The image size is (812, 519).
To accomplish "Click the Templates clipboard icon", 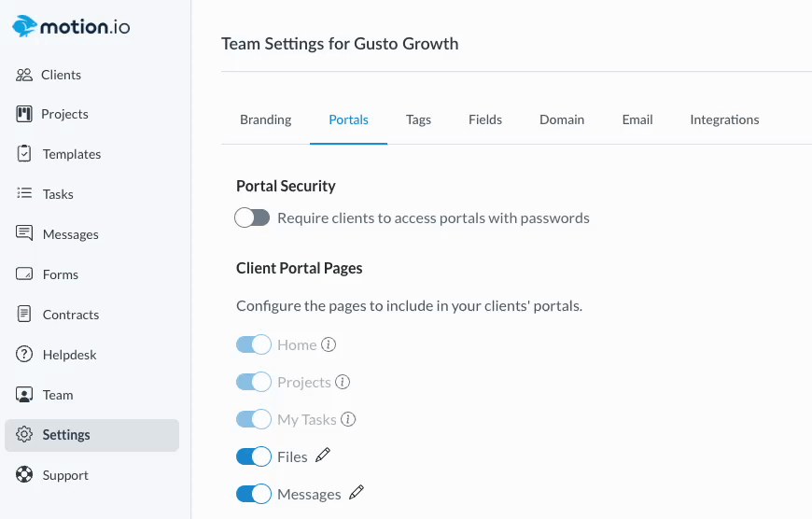I will tap(25, 154).
